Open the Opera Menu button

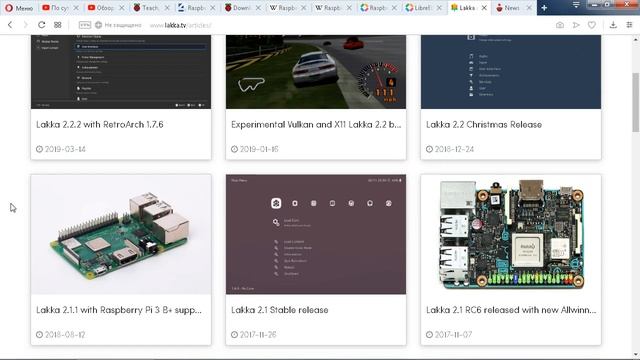click(19, 8)
